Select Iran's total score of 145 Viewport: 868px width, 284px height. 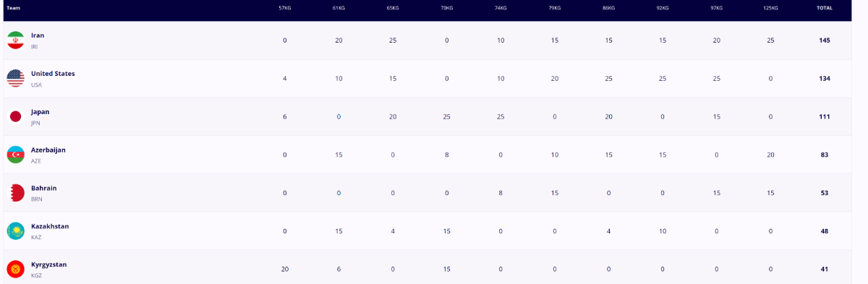825,40
